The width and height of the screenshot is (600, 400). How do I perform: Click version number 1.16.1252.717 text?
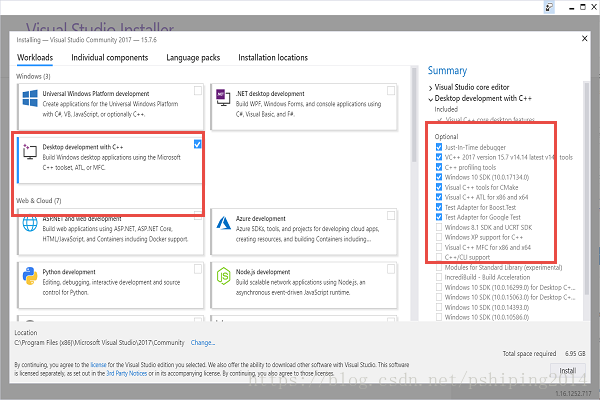(x=573, y=394)
